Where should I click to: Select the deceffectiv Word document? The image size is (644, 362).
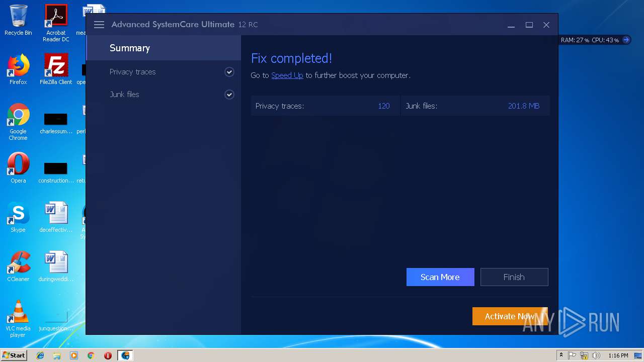[56, 217]
